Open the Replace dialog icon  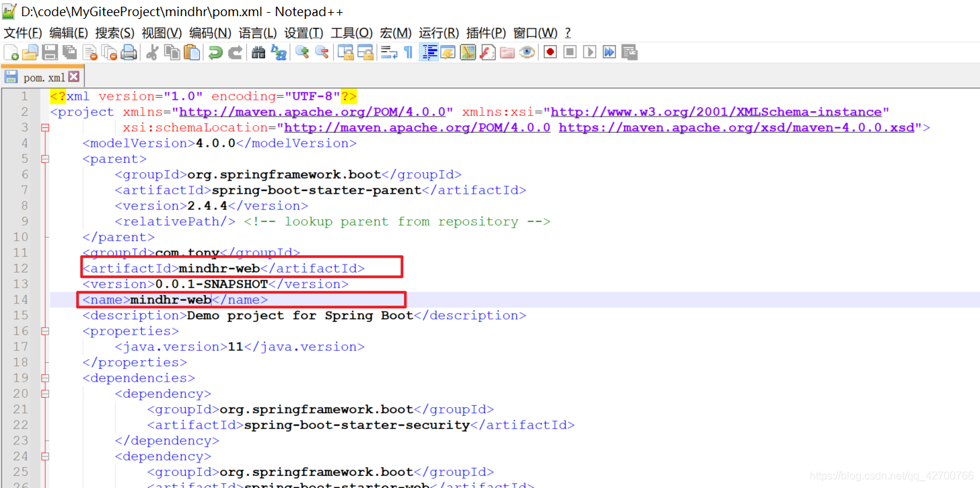pyautogui.click(x=278, y=53)
